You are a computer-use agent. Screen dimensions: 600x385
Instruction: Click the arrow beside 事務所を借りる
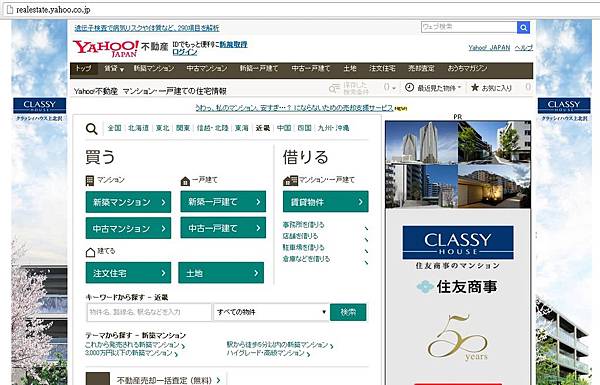coord(366,228)
